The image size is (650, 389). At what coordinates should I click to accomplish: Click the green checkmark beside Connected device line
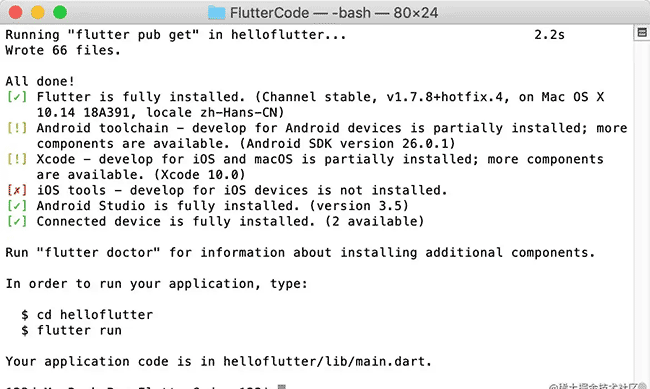17,221
